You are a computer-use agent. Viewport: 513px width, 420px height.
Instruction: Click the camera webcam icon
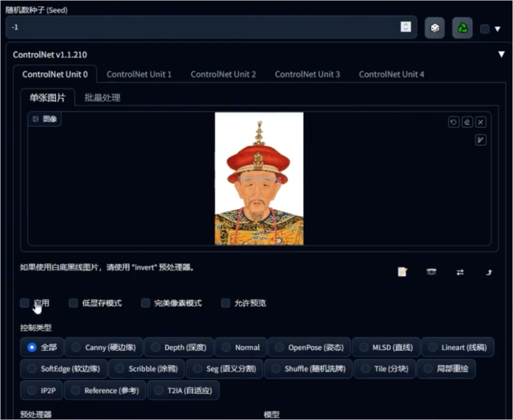click(x=431, y=272)
